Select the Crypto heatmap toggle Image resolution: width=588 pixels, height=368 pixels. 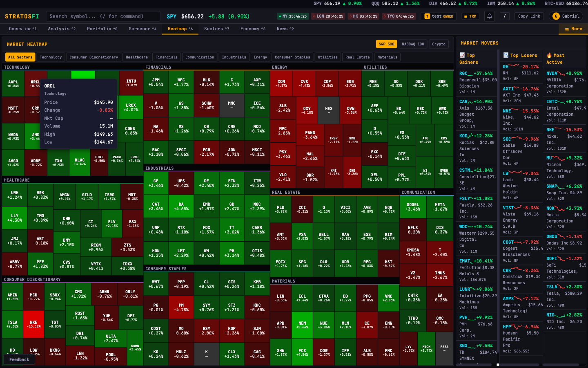pos(439,44)
